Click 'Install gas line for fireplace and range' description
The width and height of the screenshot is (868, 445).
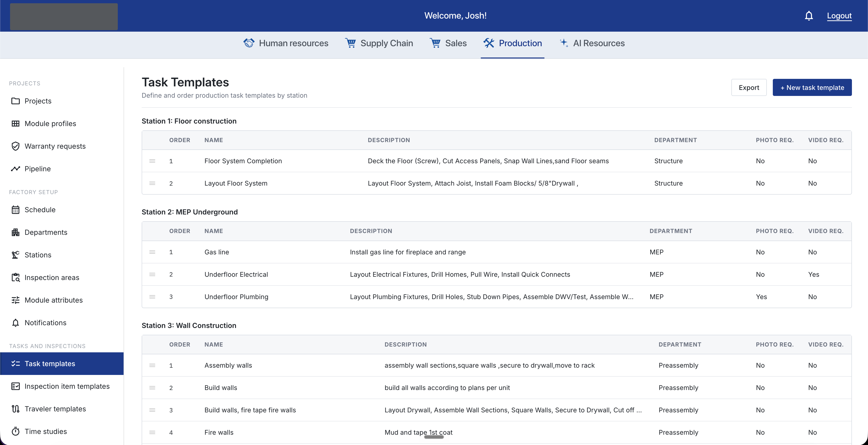pyautogui.click(x=408, y=252)
